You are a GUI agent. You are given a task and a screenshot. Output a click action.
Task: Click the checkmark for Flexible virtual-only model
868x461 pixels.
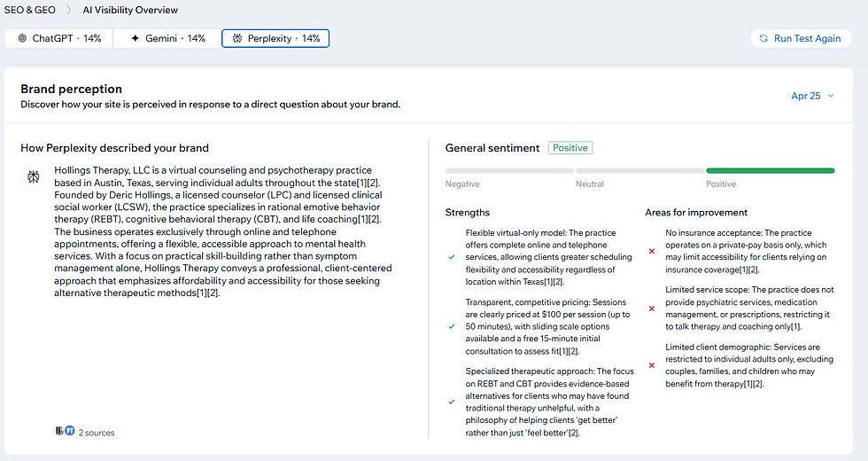point(452,257)
